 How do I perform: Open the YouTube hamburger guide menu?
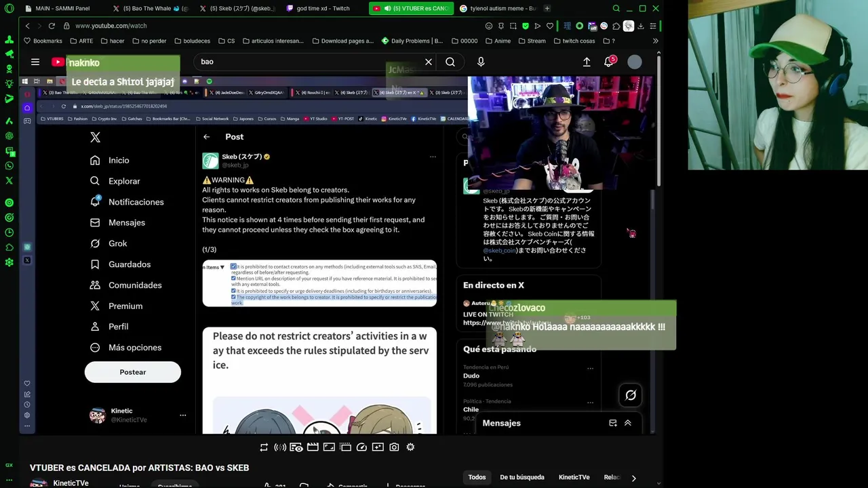pos(35,62)
